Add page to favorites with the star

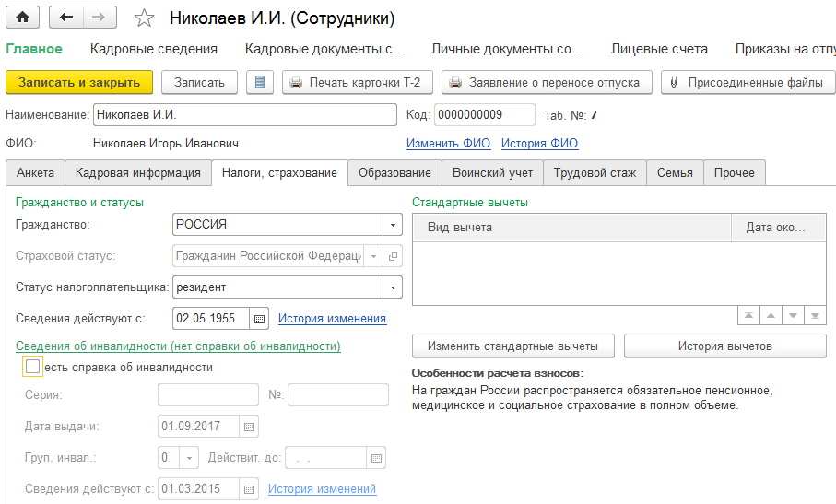tap(144, 18)
